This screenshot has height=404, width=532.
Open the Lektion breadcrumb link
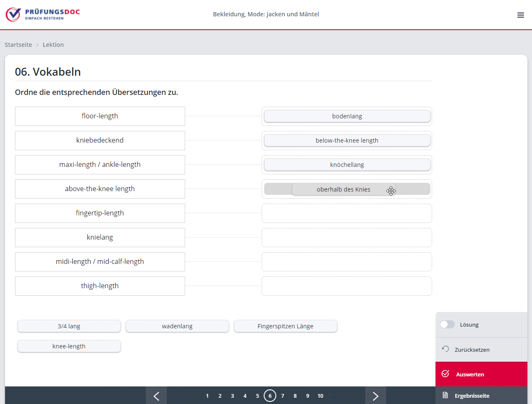[x=53, y=45]
